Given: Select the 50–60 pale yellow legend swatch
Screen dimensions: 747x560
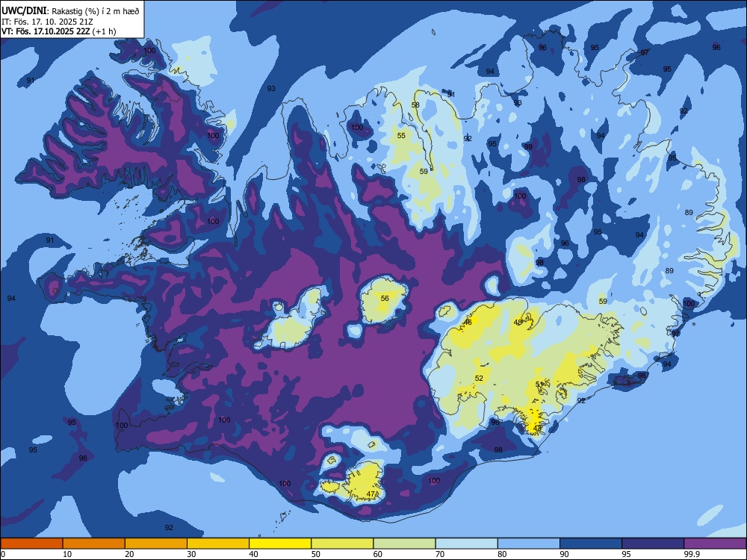Looking at the screenshot, I should (342, 544).
